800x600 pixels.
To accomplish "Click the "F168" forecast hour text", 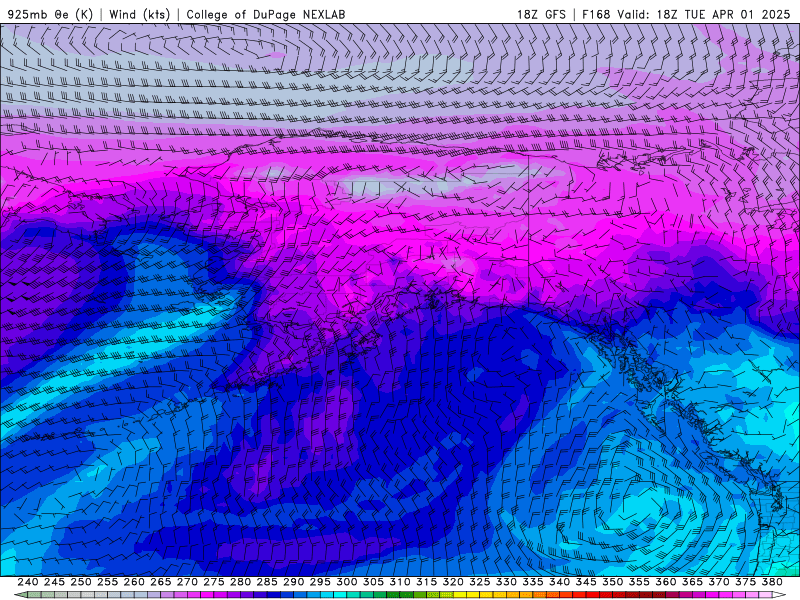I will tap(596, 14).
